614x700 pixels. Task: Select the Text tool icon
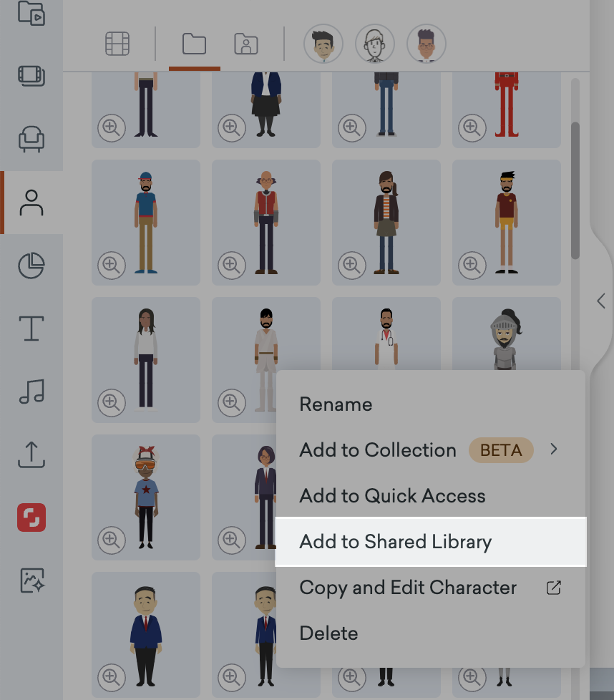(x=31, y=329)
